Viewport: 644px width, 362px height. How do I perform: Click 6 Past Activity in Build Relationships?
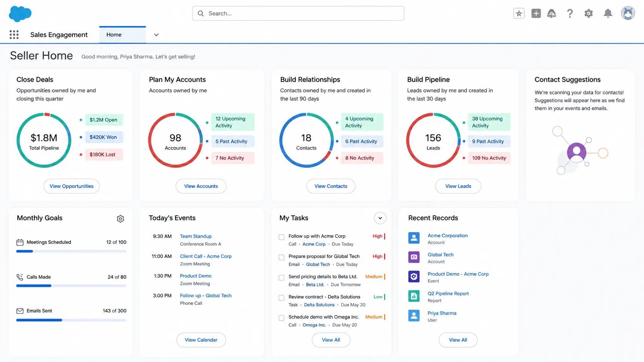point(362,141)
